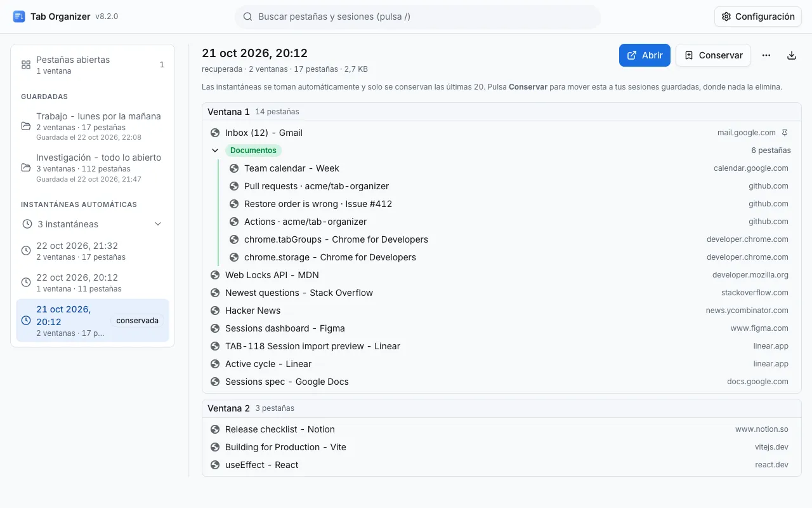This screenshot has height=508, width=812.
Task: Click the globe icon beside Team calendar
Action: pos(234,168)
